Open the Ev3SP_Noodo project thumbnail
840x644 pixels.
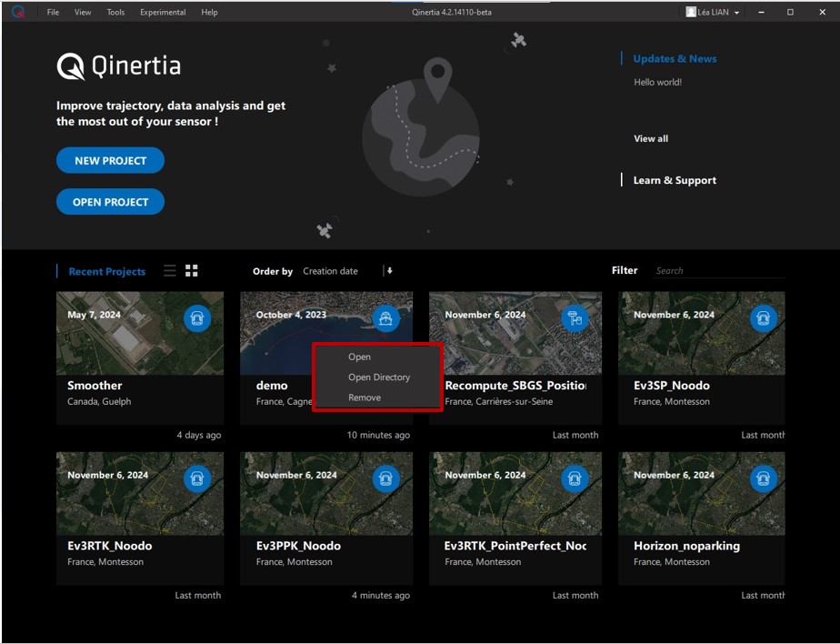pos(701,333)
